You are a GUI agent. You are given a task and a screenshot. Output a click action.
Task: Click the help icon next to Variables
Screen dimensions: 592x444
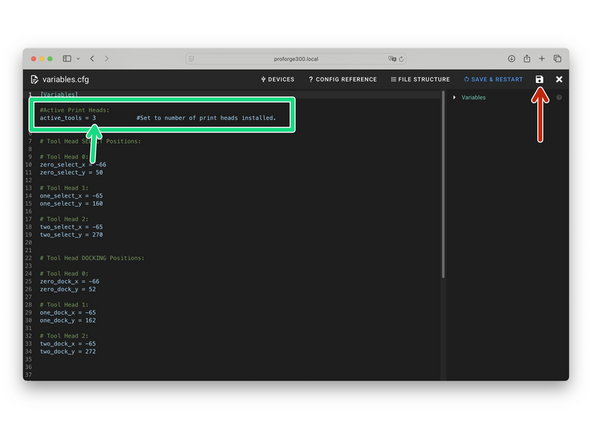(x=559, y=97)
